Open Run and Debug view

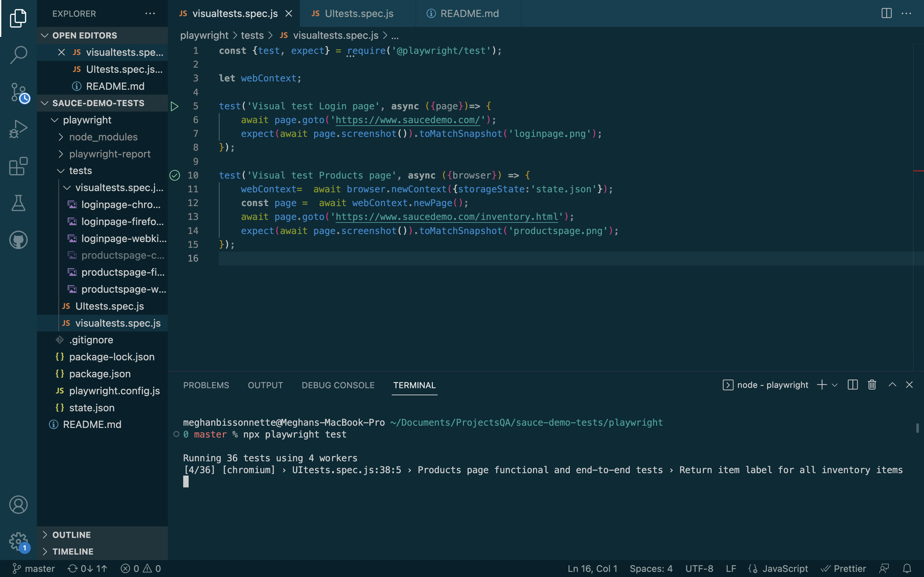coord(18,129)
